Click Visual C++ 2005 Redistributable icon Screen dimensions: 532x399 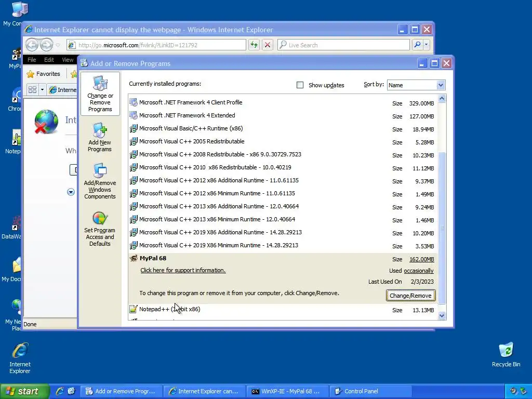pyautogui.click(x=134, y=141)
